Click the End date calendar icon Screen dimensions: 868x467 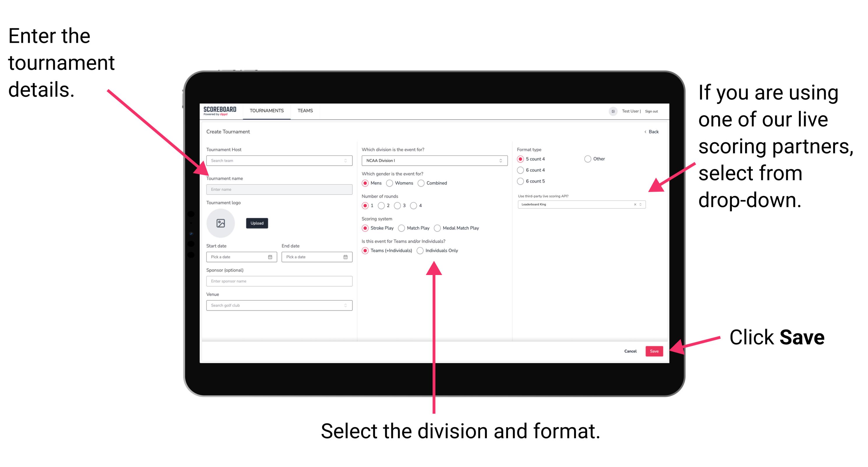(x=345, y=256)
